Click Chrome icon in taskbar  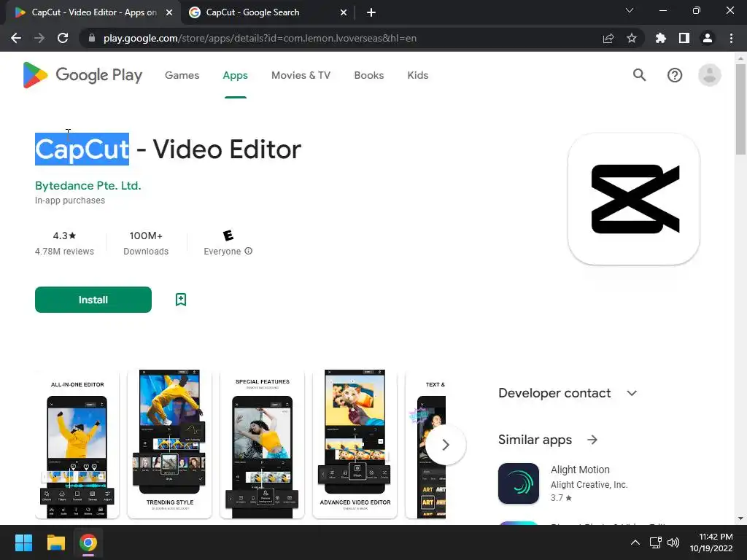88,542
